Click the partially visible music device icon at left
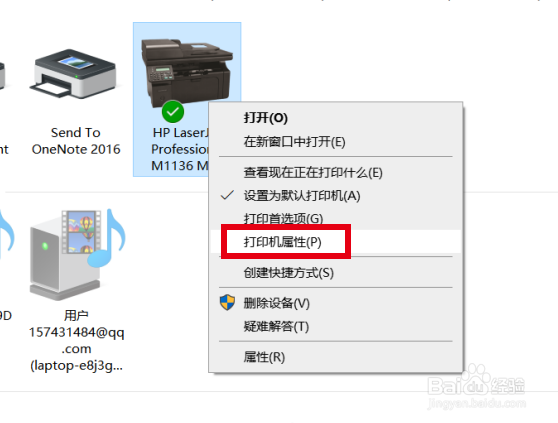This screenshot has height=423, width=558. 5,231
